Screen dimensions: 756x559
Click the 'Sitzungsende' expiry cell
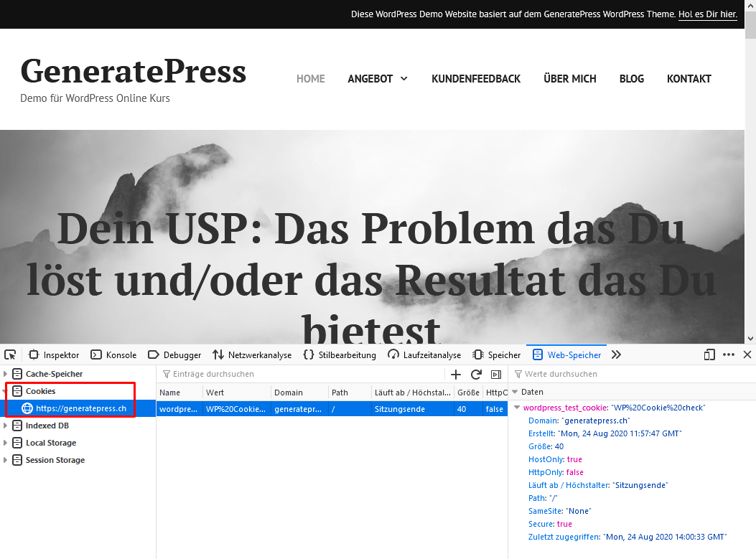tap(413, 409)
